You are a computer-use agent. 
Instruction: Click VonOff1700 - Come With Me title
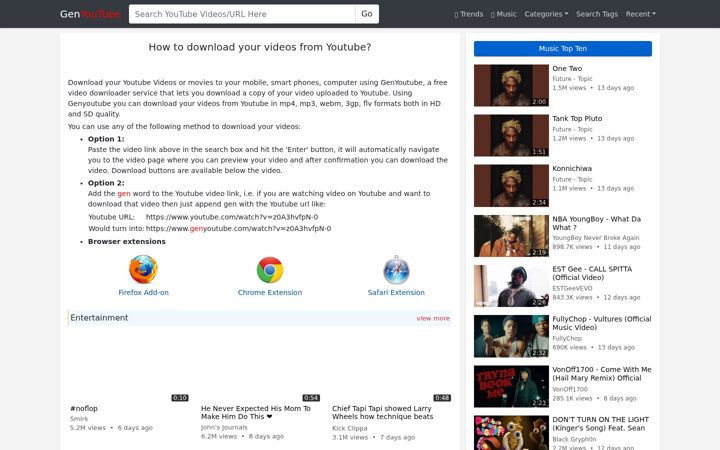[x=602, y=374]
